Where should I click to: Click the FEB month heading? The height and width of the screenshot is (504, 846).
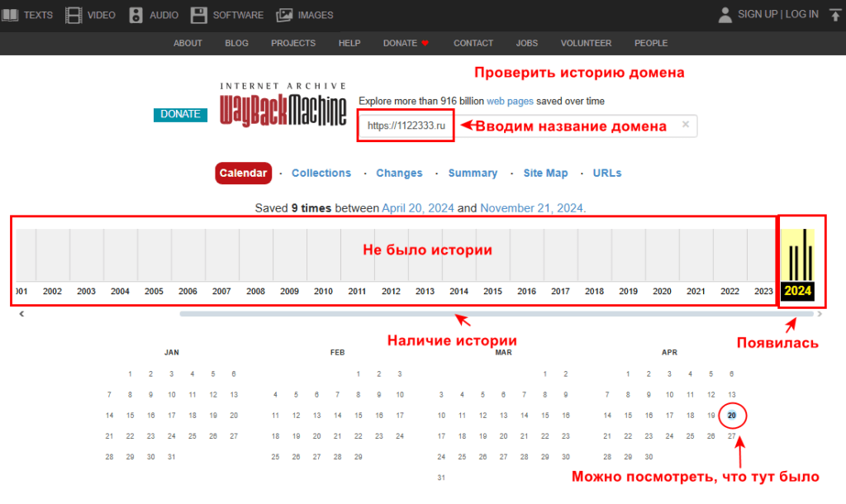pos(337,352)
